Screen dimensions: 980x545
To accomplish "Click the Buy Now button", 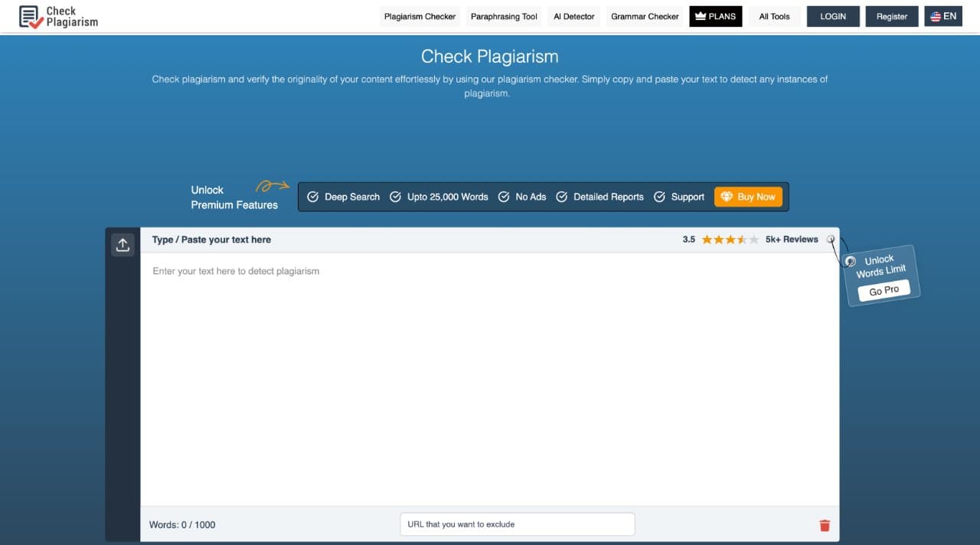I will (x=748, y=197).
